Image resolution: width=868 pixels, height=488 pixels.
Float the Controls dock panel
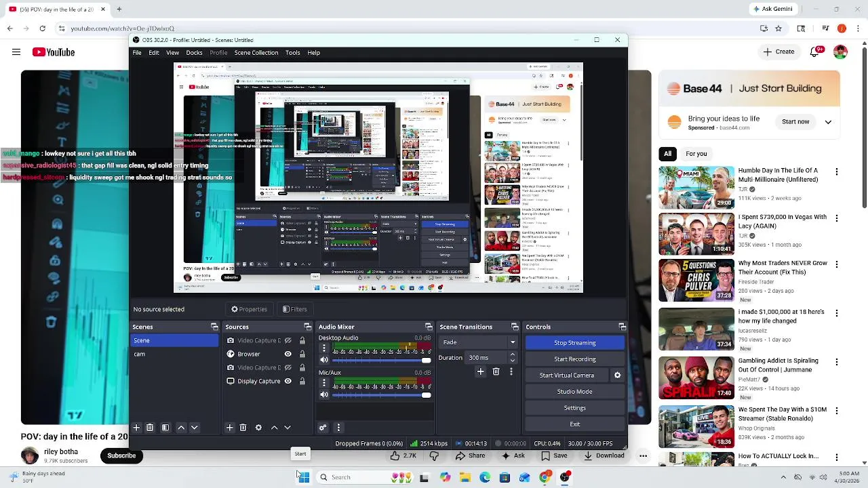[x=622, y=327]
